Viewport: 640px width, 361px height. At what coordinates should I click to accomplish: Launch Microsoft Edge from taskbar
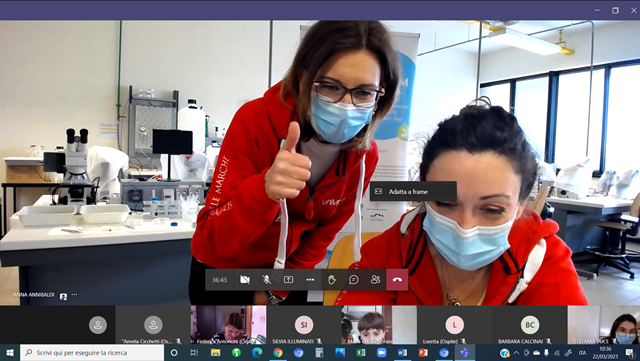[257, 352]
